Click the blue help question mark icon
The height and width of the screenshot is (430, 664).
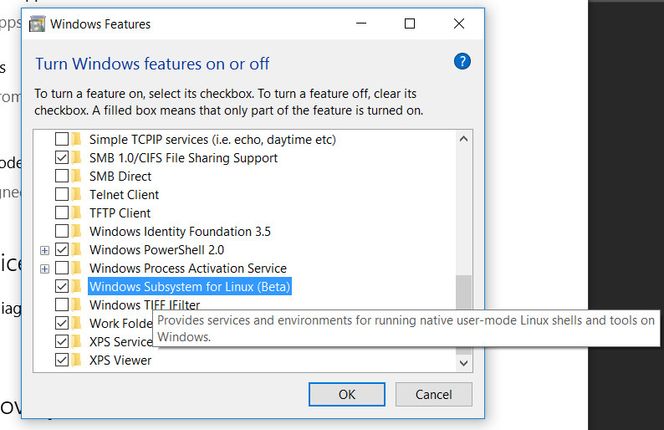[x=462, y=62]
